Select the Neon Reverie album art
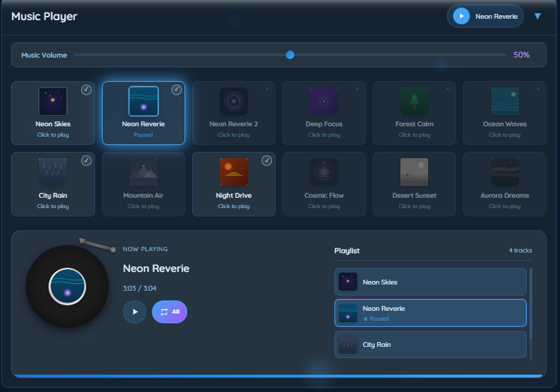The height and width of the screenshot is (392, 560). pos(144,101)
